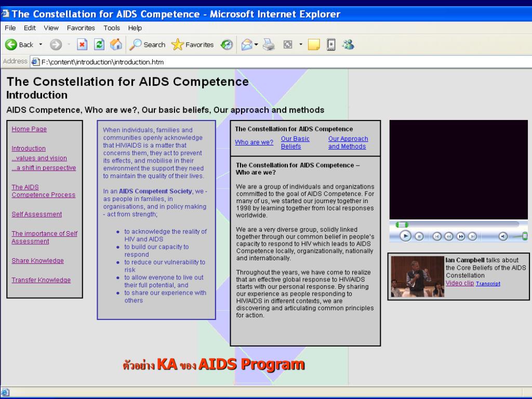Click the History clock icon
532x399 pixels.
click(x=227, y=45)
